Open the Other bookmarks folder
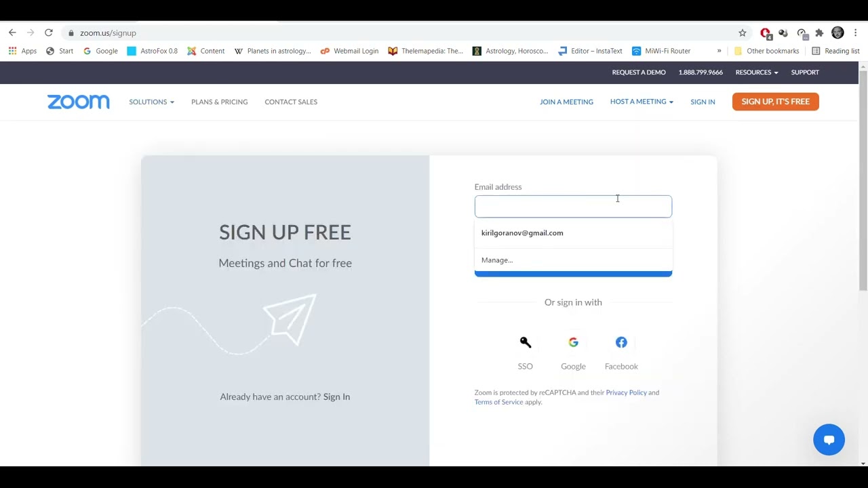This screenshot has height=488, width=868. [766, 51]
